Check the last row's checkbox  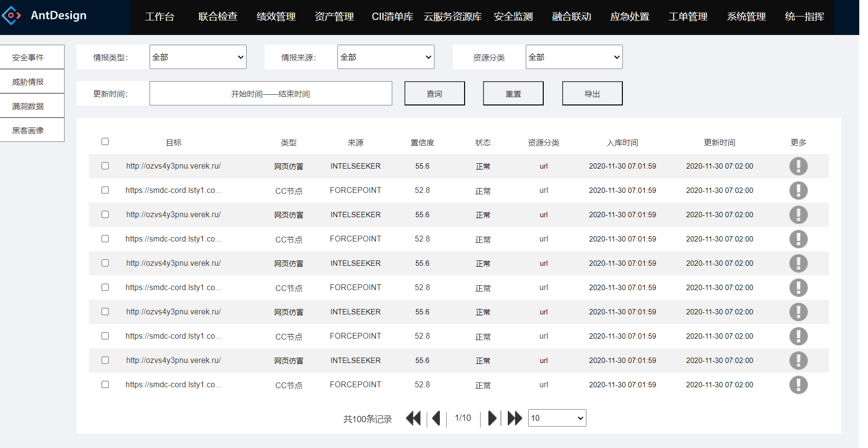pyautogui.click(x=105, y=384)
